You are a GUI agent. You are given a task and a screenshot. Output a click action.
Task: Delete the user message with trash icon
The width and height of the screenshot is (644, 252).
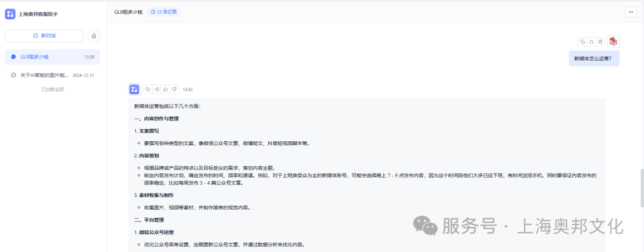[x=600, y=42]
